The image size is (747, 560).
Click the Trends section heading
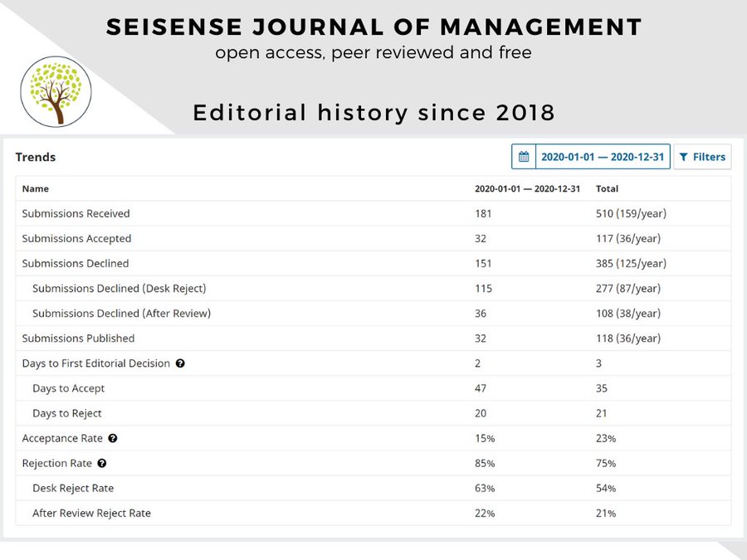[35, 157]
